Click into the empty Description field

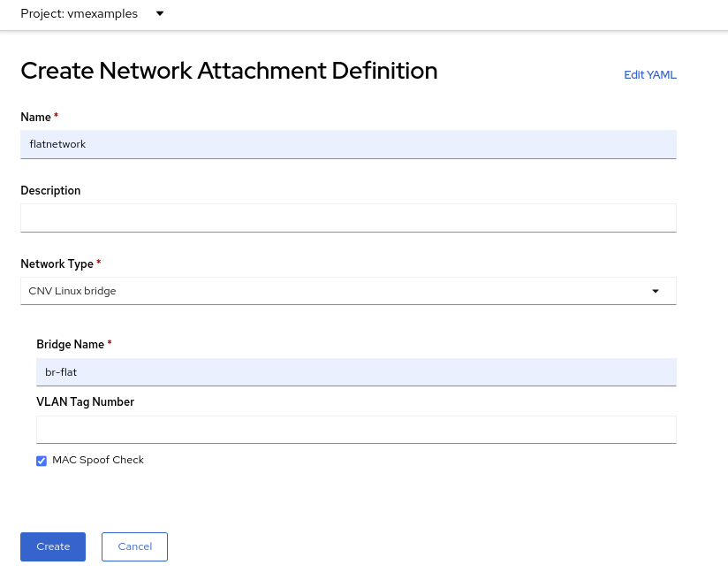(348, 218)
